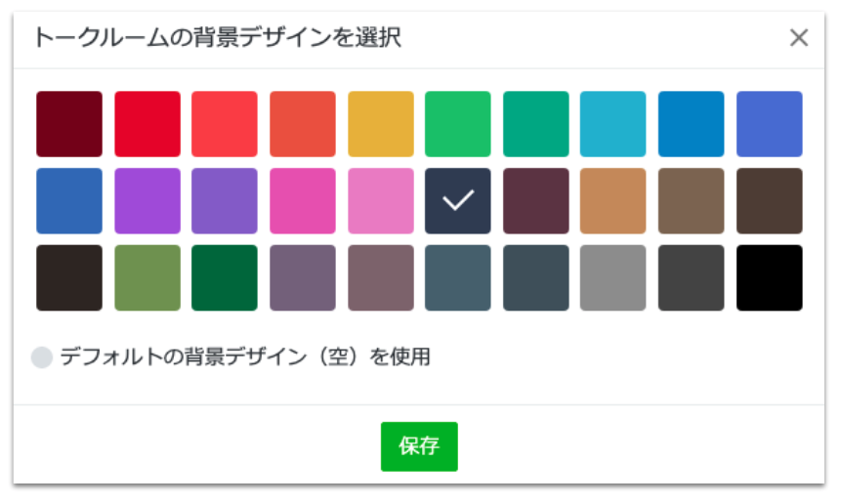This screenshot has height=504, width=842.
Task: Select the coral orange-red swatch
Action: point(303,124)
